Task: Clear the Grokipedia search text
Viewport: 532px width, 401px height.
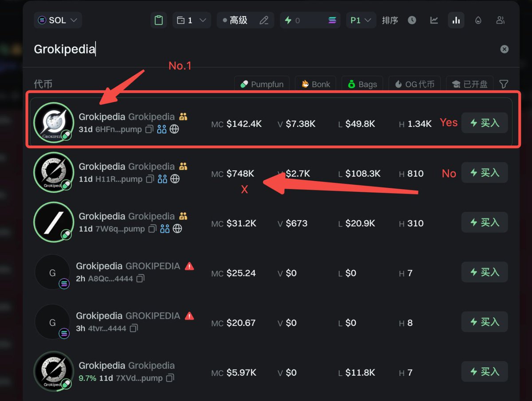Action: 505,49
